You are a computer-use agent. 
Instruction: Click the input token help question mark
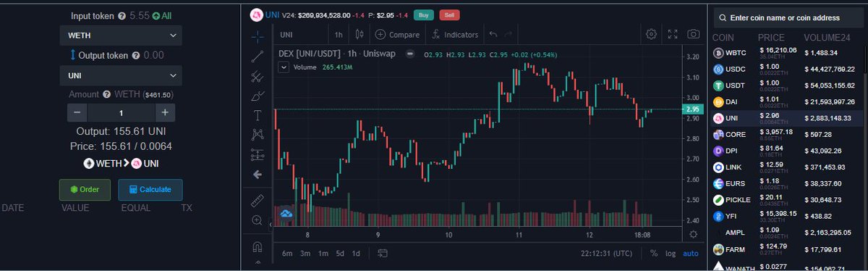[122, 15]
